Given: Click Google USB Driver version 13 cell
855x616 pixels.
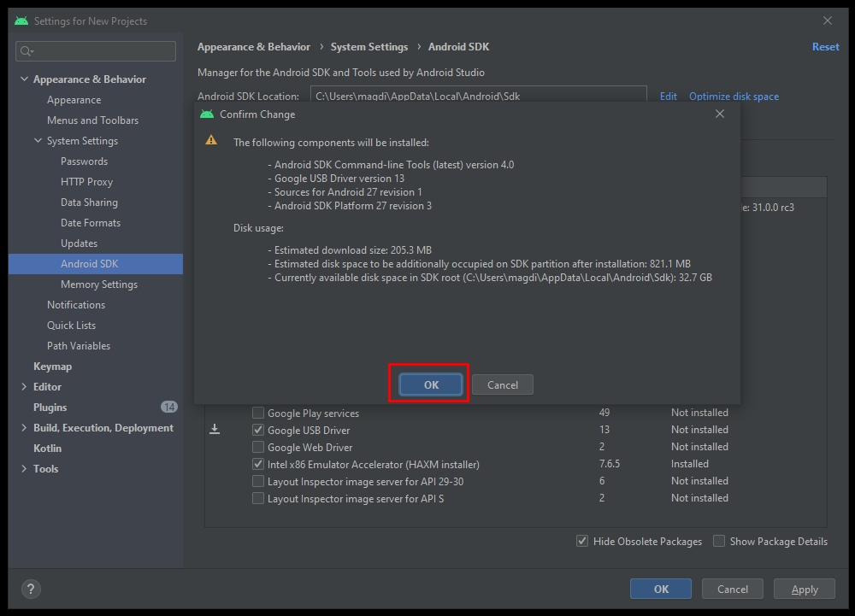Looking at the screenshot, I should pyautogui.click(x=604, y=430).
